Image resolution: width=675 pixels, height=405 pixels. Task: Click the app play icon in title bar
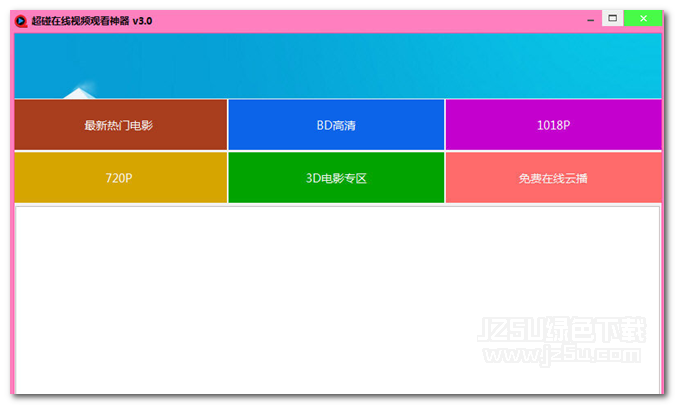21,20
